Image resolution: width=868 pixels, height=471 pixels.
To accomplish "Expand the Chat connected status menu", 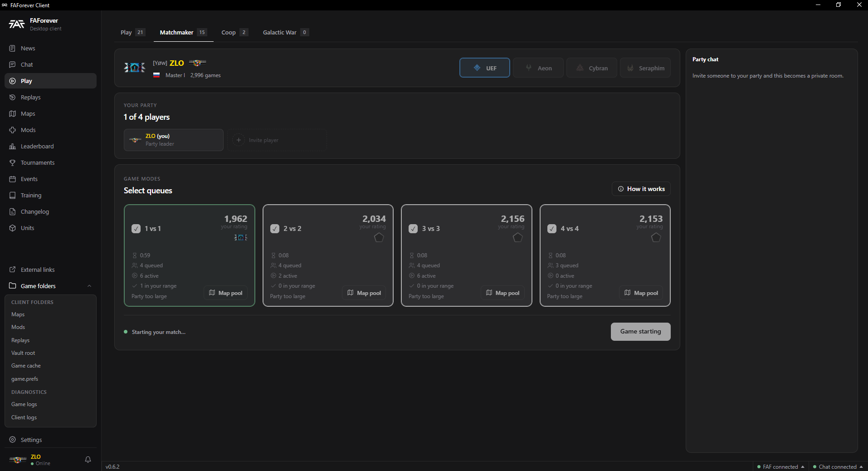I will pyautogui.click(x=838, y=466).
